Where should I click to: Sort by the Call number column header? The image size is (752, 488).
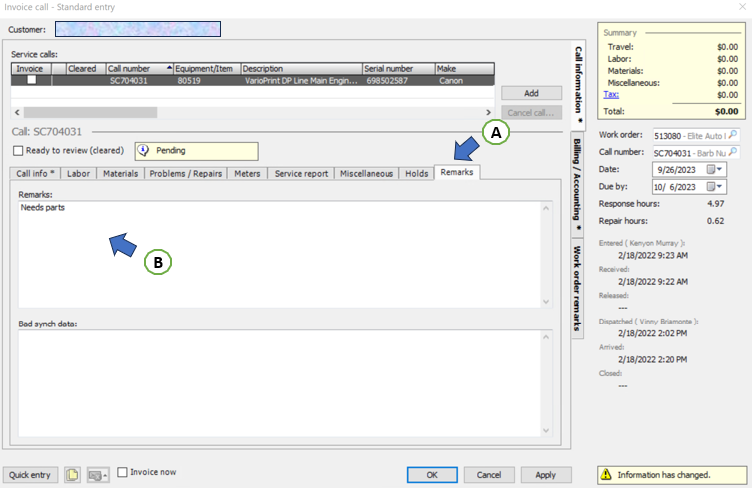[139, 69]
